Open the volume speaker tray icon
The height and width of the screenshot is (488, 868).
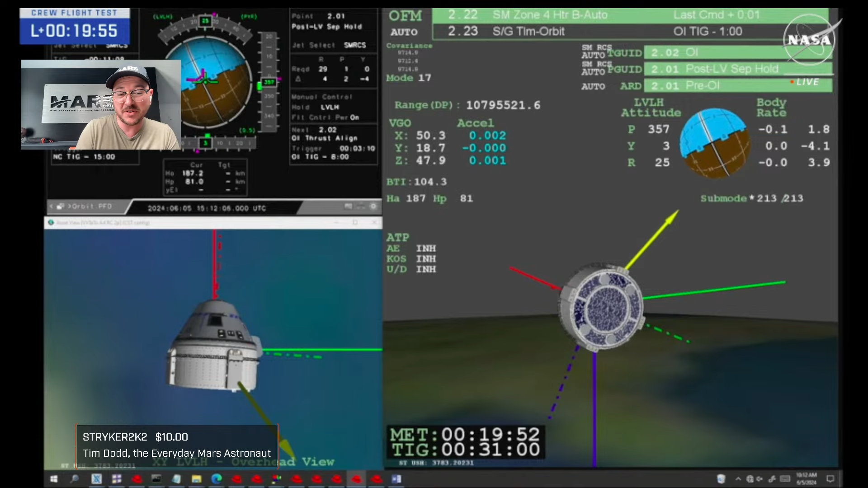759,479
